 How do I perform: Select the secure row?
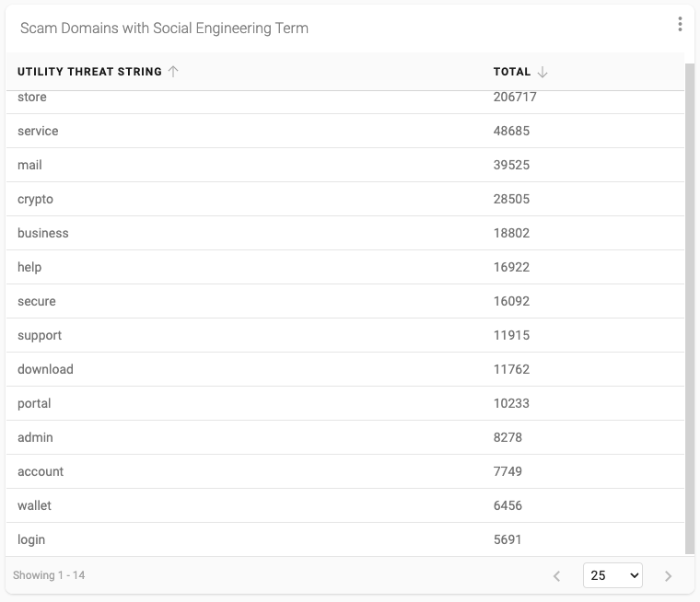click(x=345, y=301)
